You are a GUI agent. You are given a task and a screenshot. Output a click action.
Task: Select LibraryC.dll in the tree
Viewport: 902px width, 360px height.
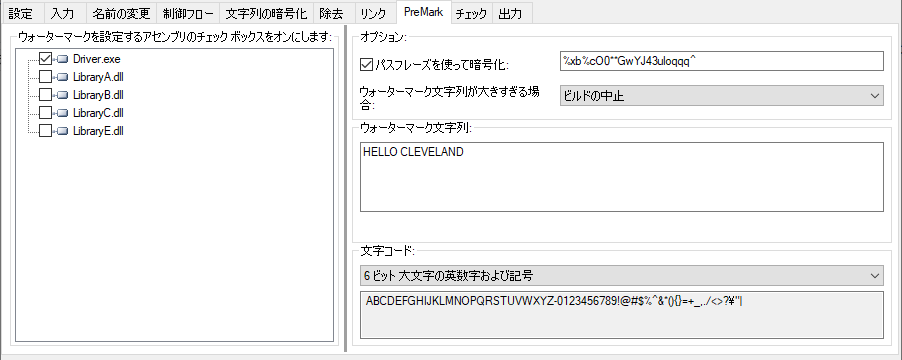point(98,113)
